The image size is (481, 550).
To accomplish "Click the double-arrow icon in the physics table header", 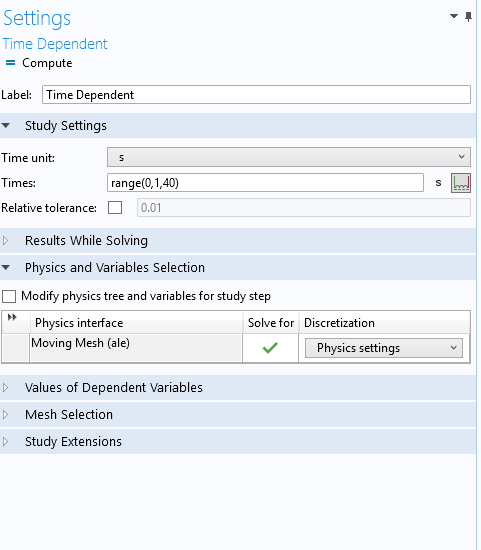I will (12, 317).
